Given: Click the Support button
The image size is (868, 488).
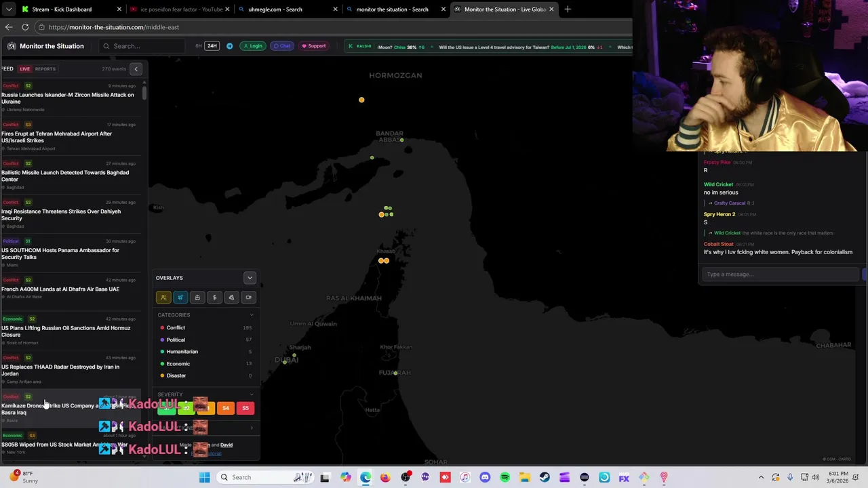Looking at the screenshot, I should click(314, 46).
